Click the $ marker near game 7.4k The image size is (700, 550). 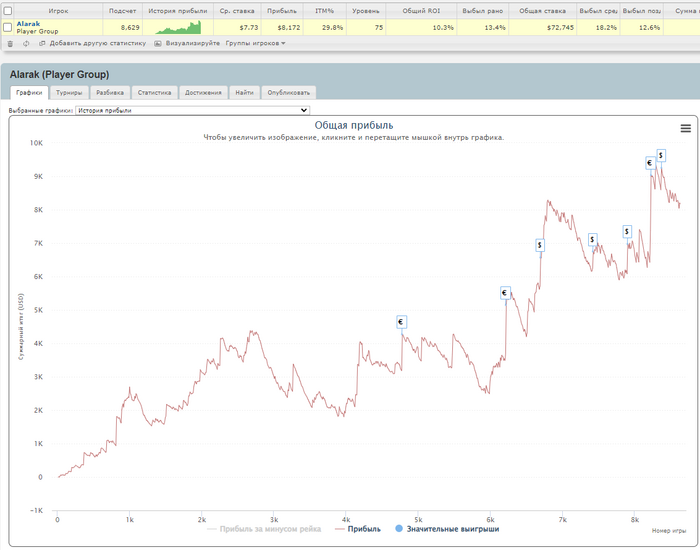pyautogui.click(x=592, y=239)
